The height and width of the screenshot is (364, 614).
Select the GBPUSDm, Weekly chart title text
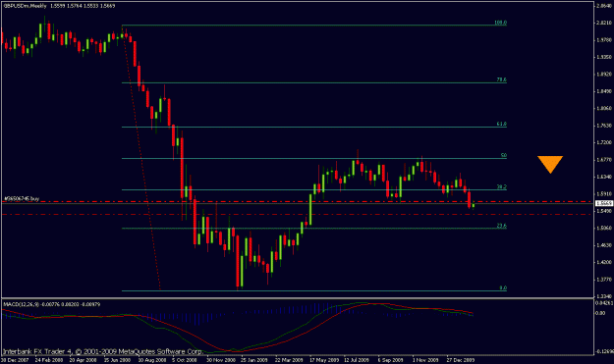(26, 6)
